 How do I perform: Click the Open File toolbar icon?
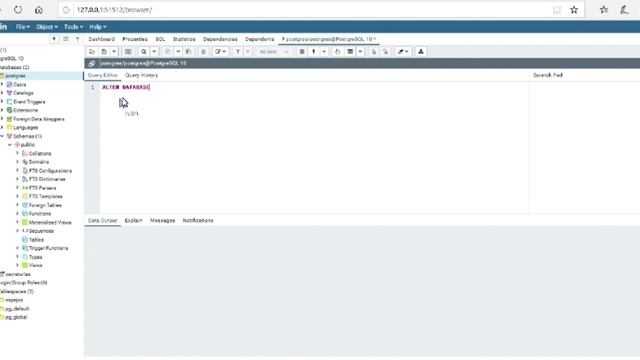(92, 52)
